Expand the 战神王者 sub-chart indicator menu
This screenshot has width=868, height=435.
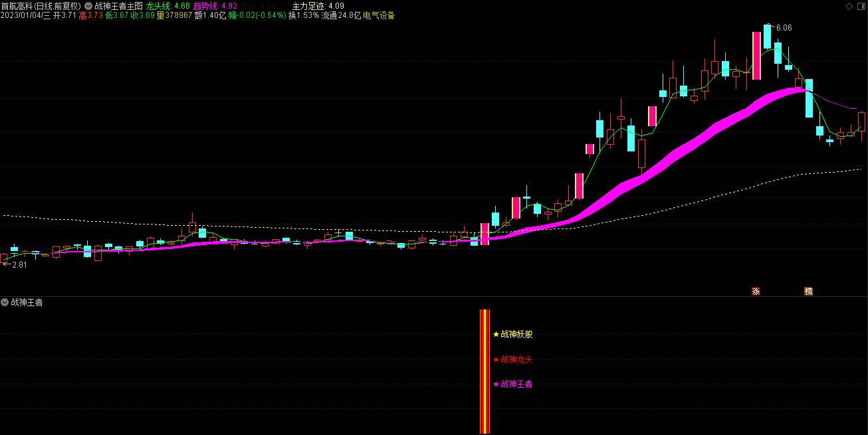coord(5,303)
